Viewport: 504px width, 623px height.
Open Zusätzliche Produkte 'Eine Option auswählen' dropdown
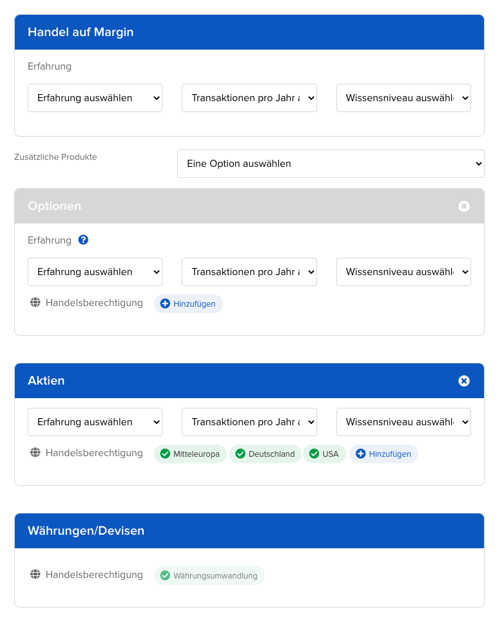[x=331, y=163]
